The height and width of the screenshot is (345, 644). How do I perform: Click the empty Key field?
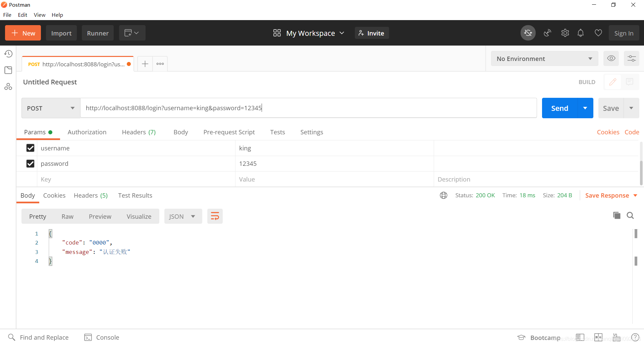click(x=136, y=179)
